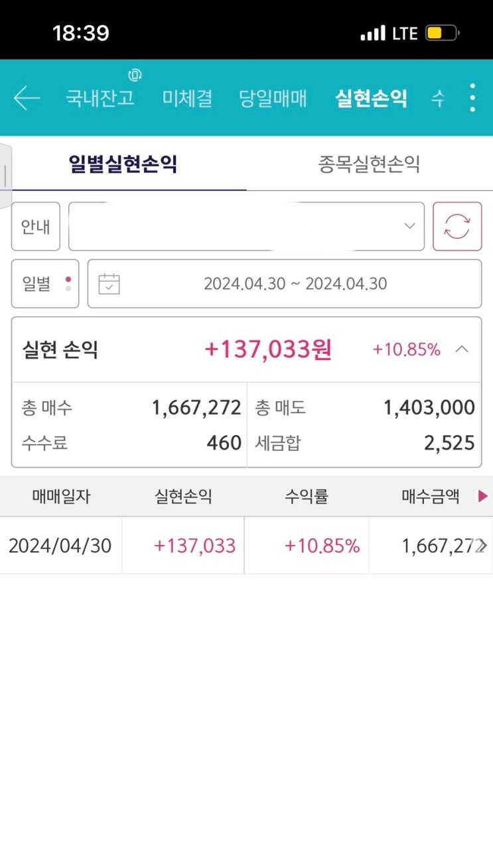Tap the back arrow icon

click(27, 98)
